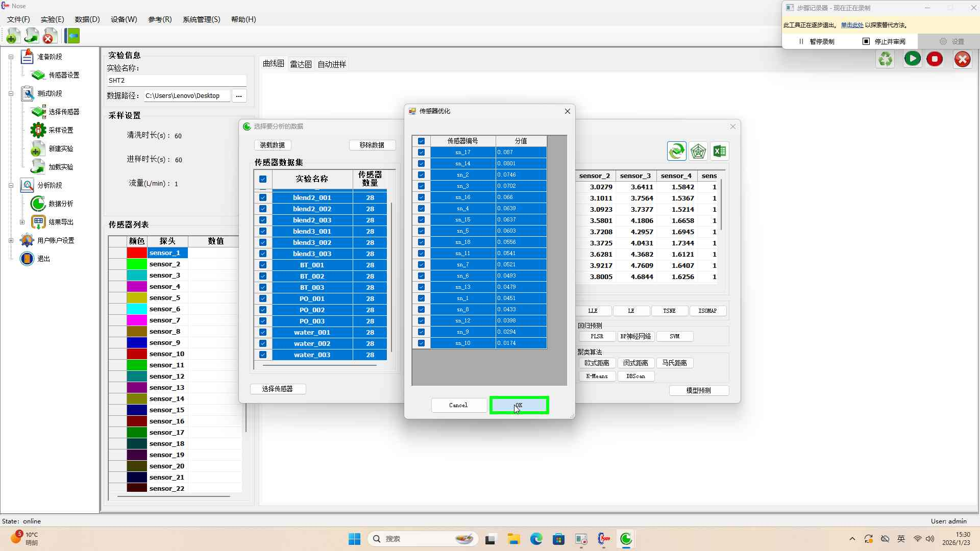980x551 pixels.
Task: Expand the 结果导出 tree node
Action: [x=22, y=222]
